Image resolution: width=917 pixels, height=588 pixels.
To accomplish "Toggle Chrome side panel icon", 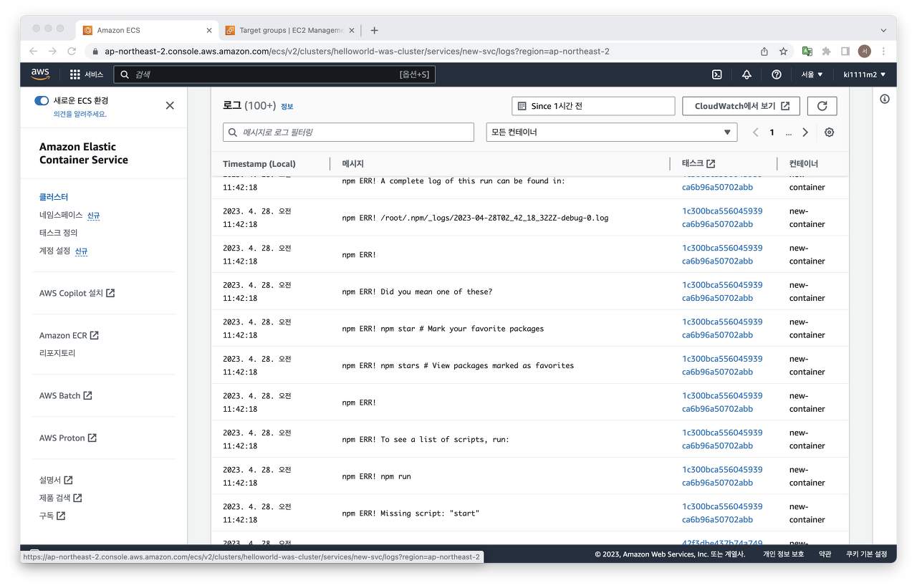I will coord(845,52).
